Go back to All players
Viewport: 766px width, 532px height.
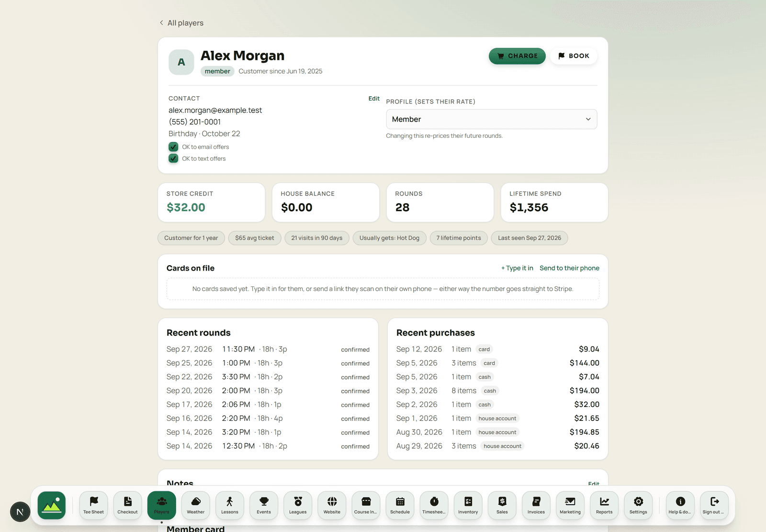(x=181, y=23)
